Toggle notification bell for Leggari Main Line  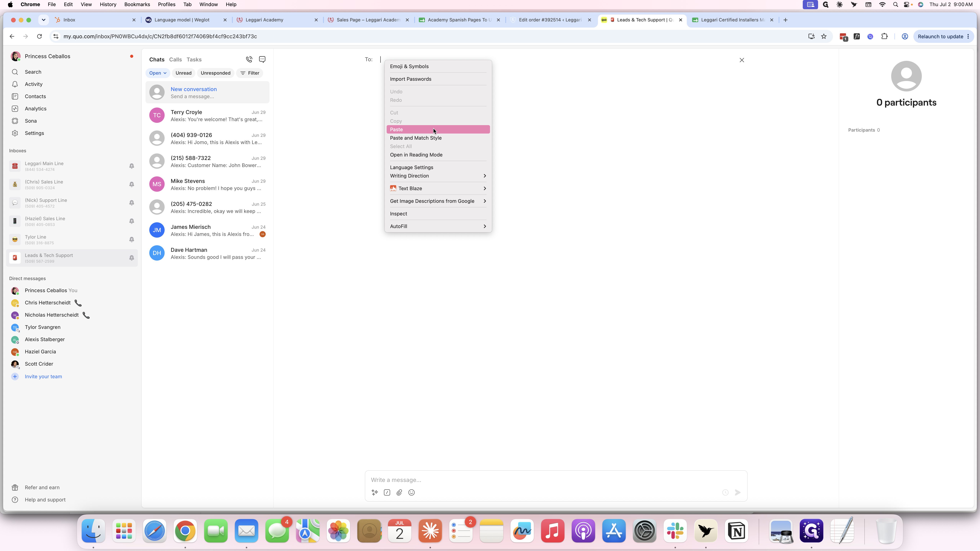pyautogui.click(x=131, y=166)
